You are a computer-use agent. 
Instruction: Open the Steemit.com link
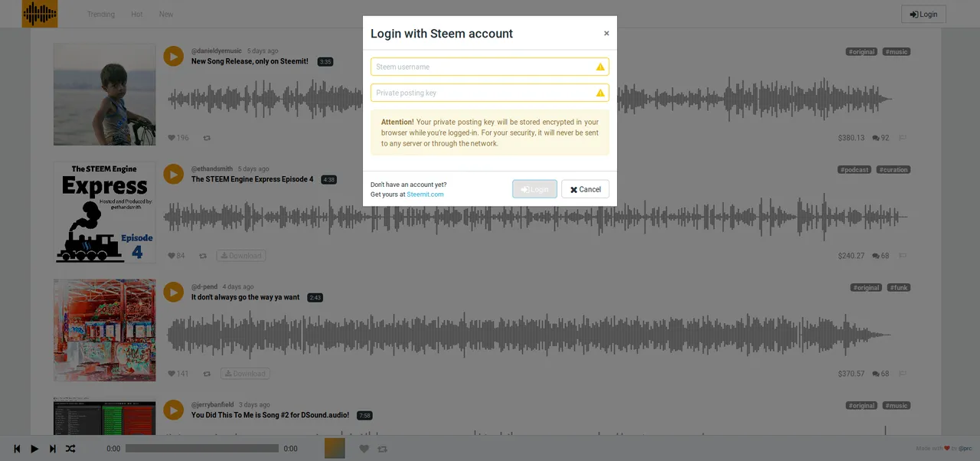point(425,195)
